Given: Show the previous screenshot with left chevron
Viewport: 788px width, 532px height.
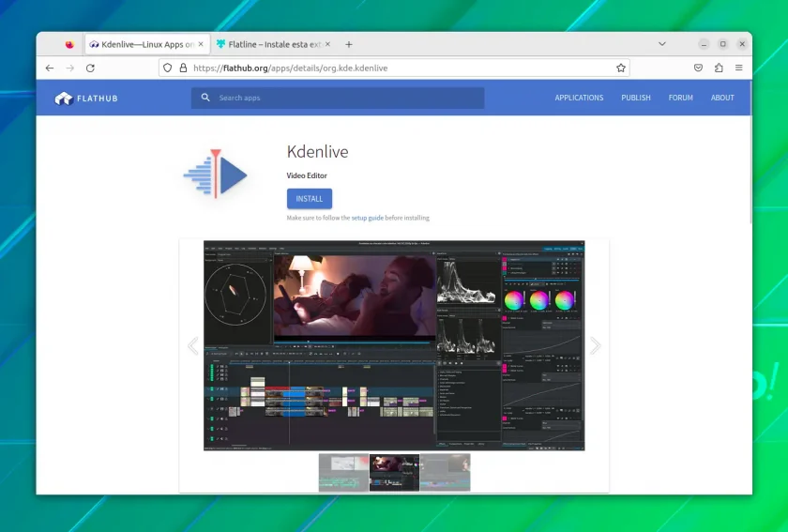Looking at the screenshot, I should coord(193,345).
